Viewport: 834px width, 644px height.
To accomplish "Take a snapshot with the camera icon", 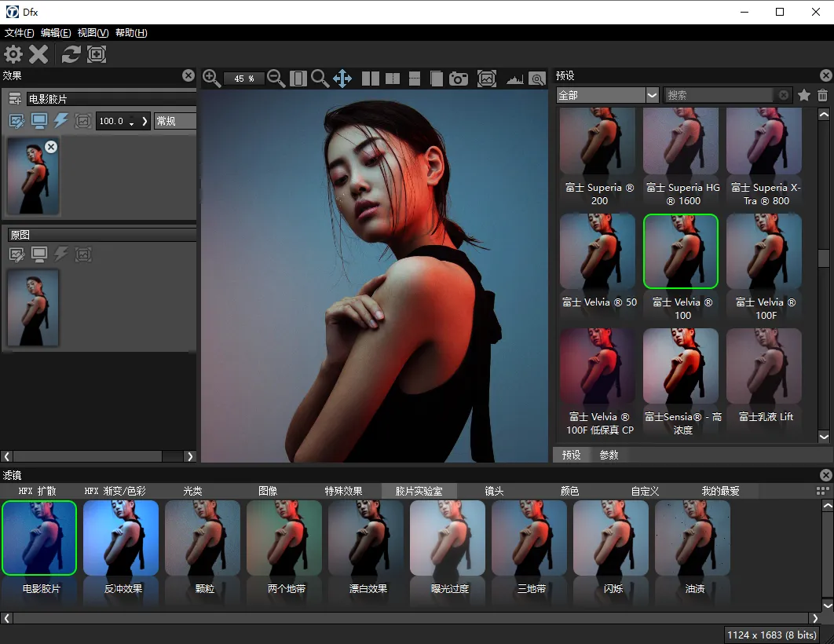I will [x=459, y=79].
